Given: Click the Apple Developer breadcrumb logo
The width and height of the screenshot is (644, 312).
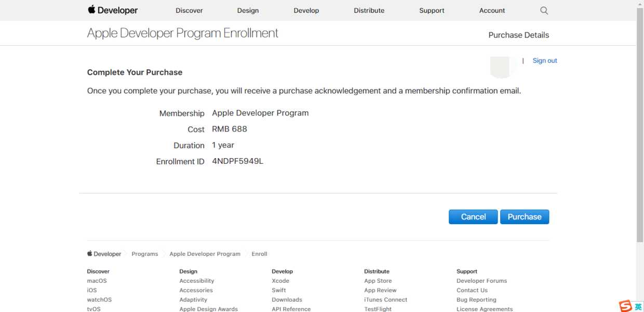Looking at the screenshot, I should point(104,254).
